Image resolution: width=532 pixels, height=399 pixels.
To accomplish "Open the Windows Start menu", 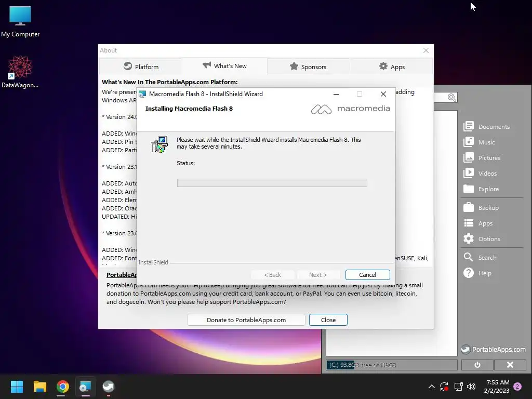I will point(17,387).
